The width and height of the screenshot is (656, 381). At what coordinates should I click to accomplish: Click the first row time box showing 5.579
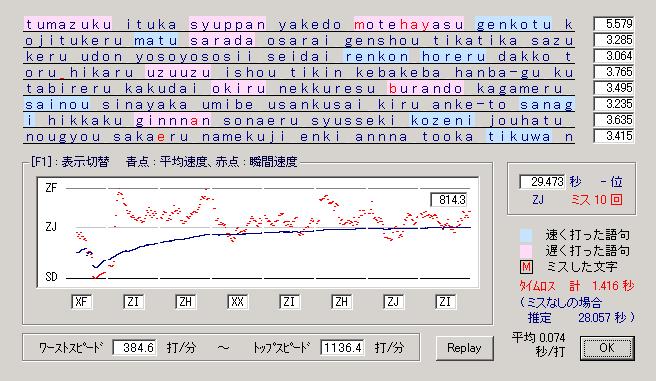(x=613, y=24)
